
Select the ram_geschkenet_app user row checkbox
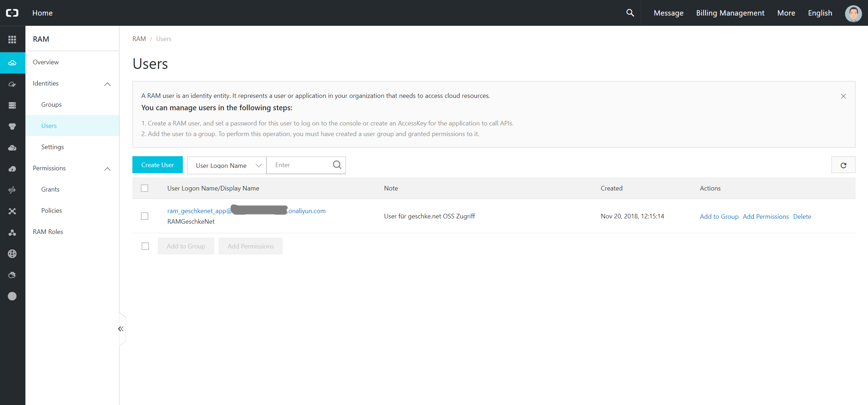(x=145, y=216)
